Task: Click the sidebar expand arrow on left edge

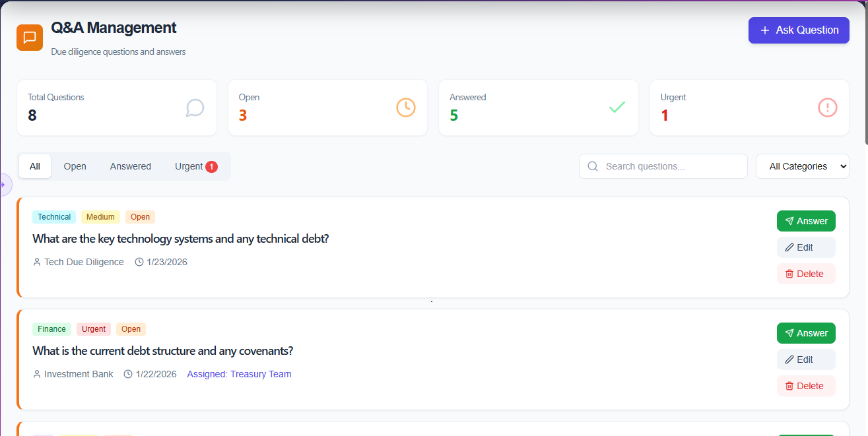Action: tap(3, 185)
